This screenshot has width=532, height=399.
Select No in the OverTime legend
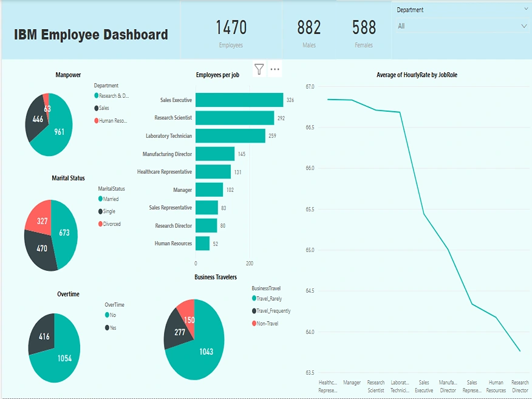pos(111,315)
